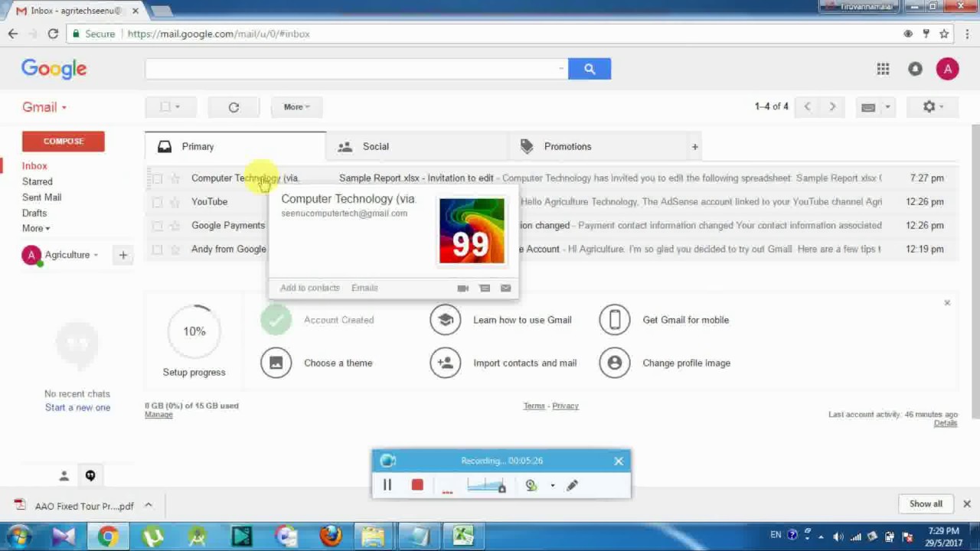This screenshot has height=551, width=980.
Task: Reload the browser page
Action: pos(53,34)
